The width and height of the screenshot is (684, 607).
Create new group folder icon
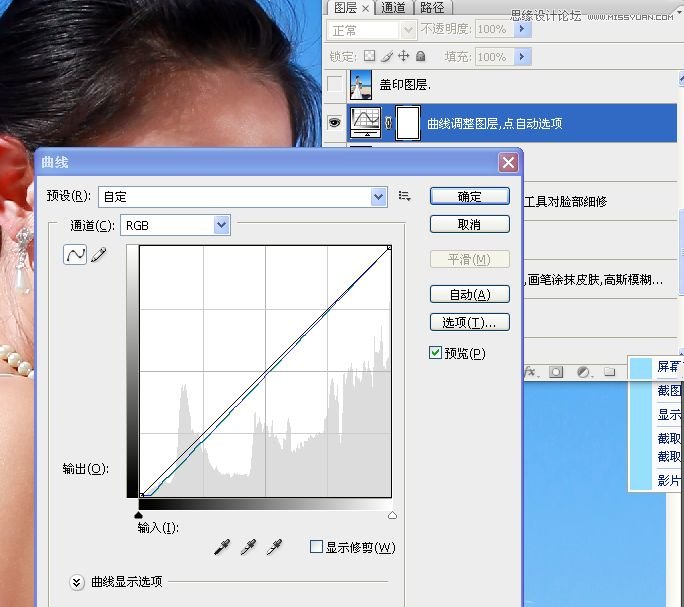point(609,372)
